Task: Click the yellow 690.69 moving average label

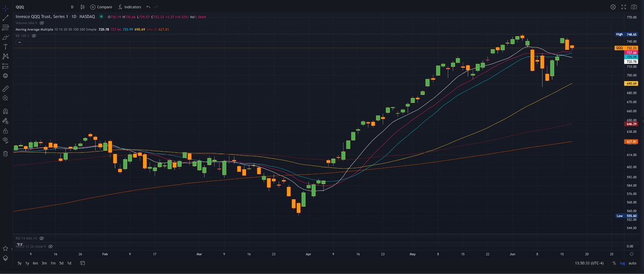Action: coord(631,83)
